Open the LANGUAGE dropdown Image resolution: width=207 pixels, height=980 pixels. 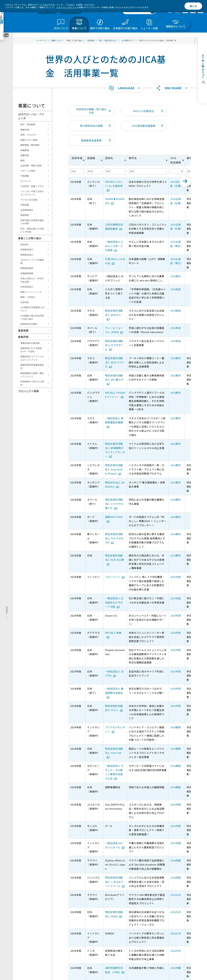(125, 88)
